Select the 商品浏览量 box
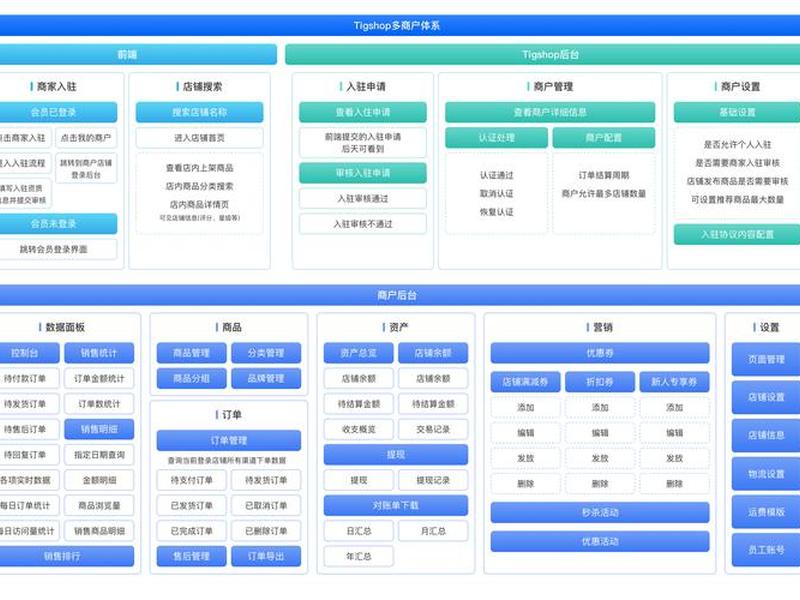800x600 pixels. point(99,506)
